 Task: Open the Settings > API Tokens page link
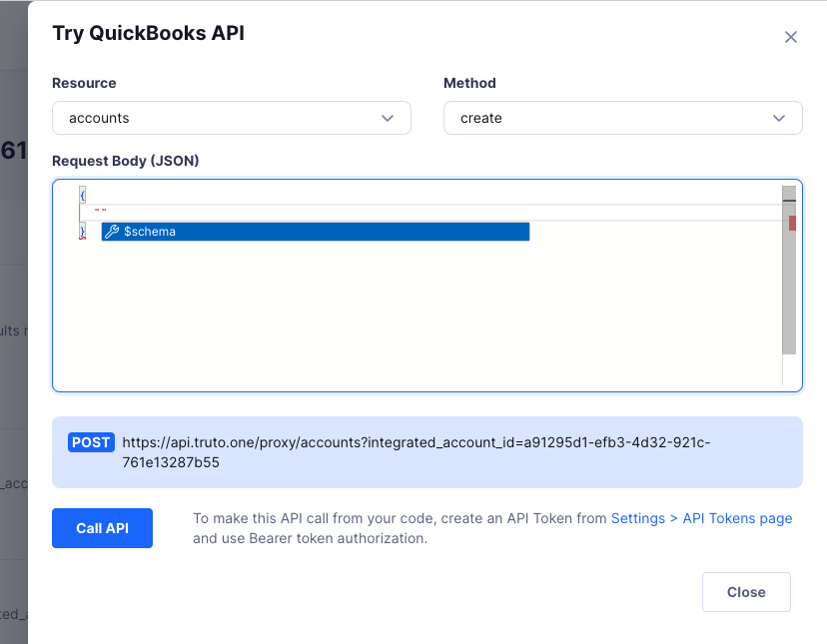click(x=701, y=518)
